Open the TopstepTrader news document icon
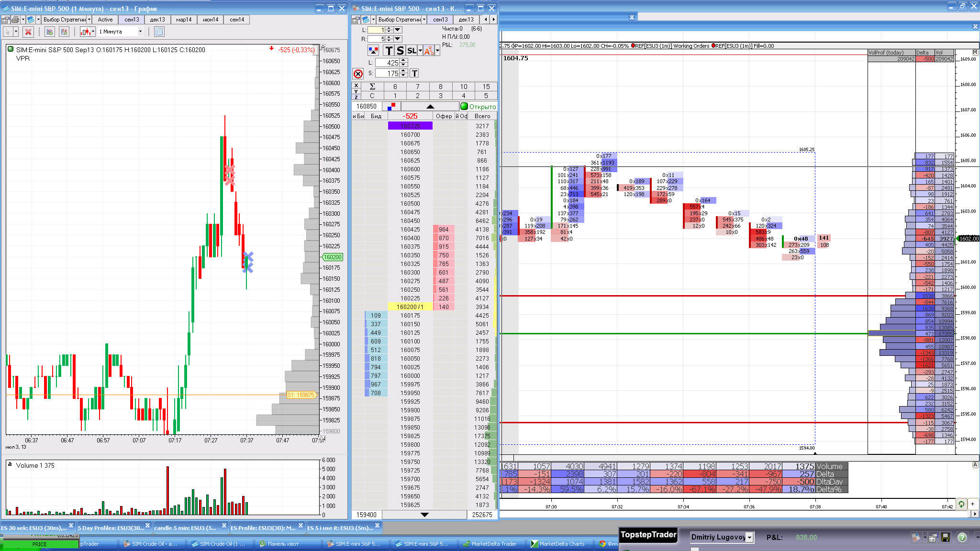This screenshot has width=980, height=551. [x=915, y=538]
